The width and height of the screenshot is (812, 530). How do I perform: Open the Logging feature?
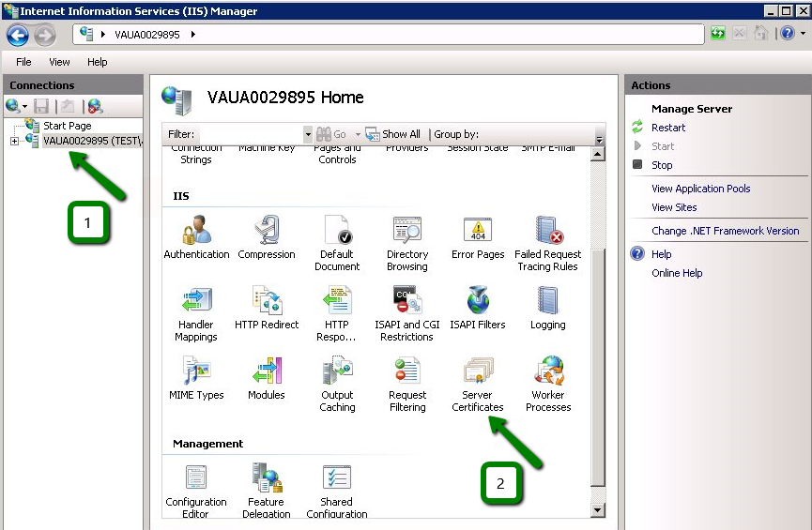coord(548,308)
